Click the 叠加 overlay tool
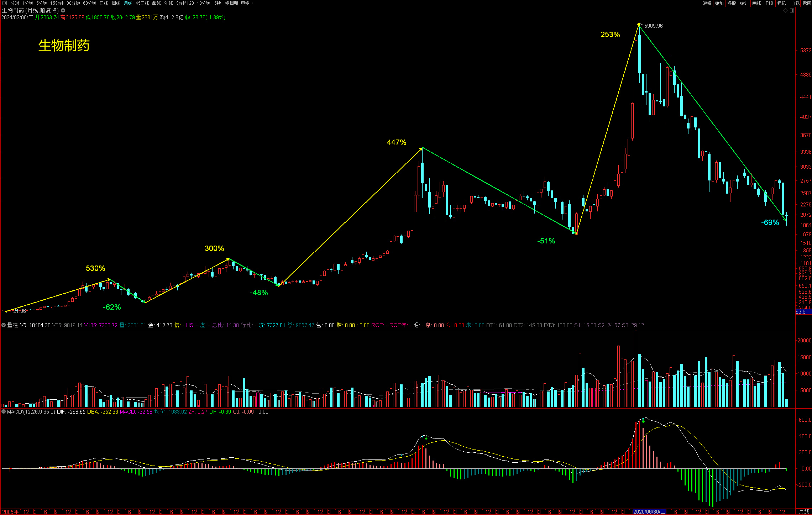 [x=719, y=3]
